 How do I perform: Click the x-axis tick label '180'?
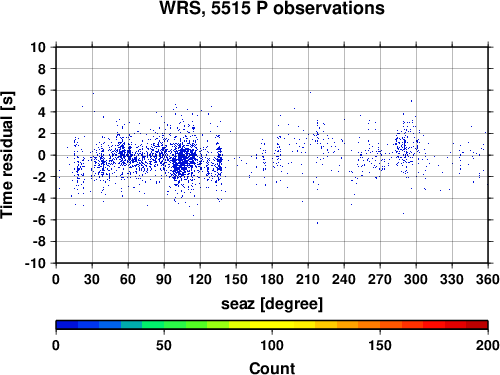coord(272,279)
